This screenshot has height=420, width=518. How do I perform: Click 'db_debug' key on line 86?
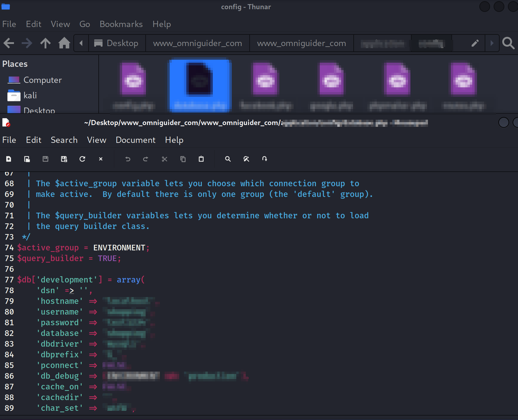coord(60,376)
